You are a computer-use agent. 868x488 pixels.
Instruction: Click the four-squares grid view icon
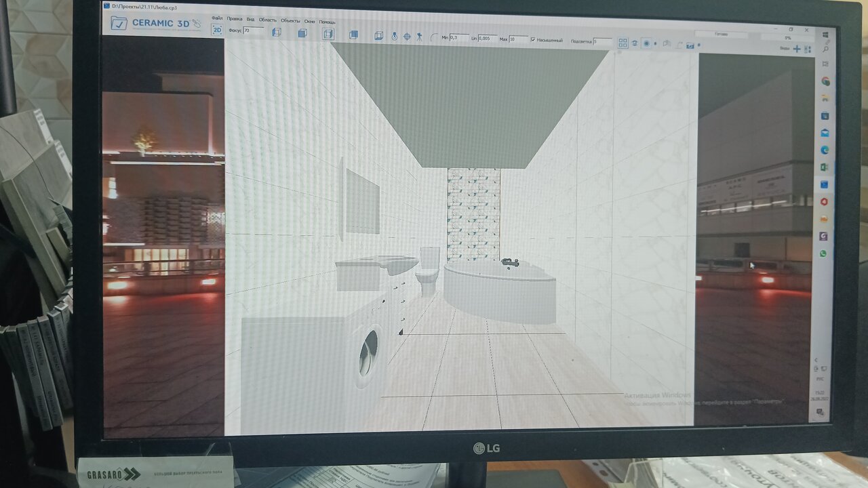(623, 43)
